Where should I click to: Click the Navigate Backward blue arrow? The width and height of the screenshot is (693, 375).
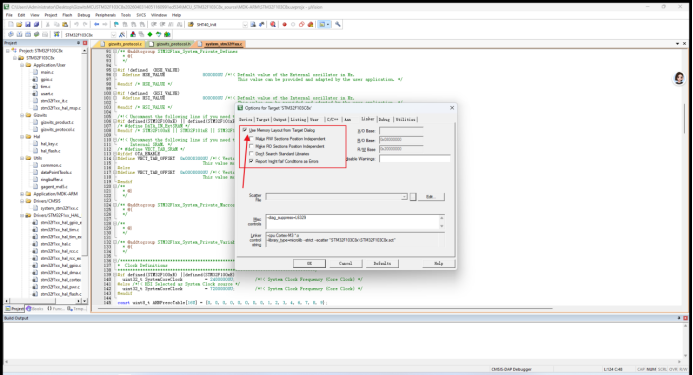point(96,24)
